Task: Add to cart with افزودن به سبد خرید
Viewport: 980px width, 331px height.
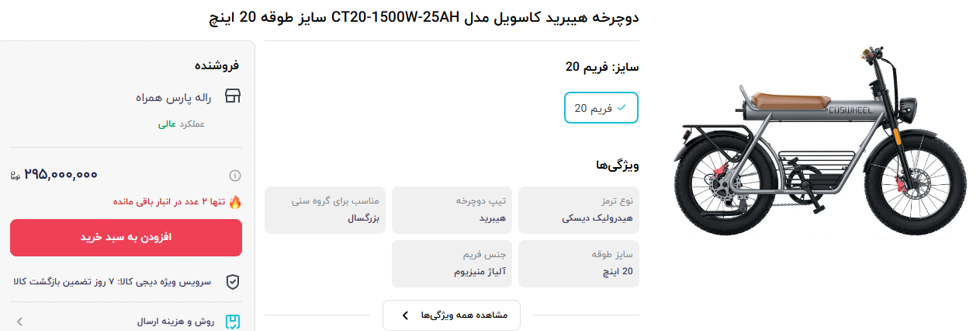Action: pos(126,238)
